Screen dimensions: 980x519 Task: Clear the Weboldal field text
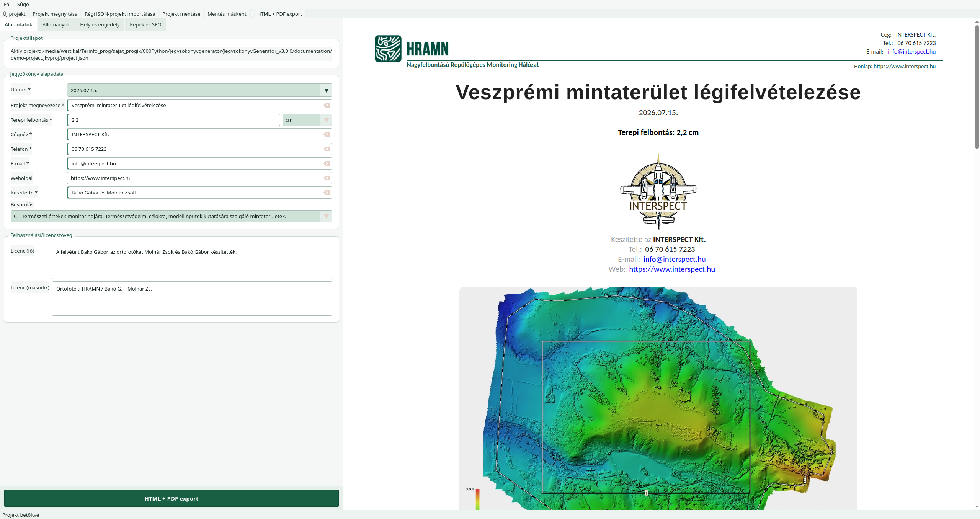click(x=327, y=178)
